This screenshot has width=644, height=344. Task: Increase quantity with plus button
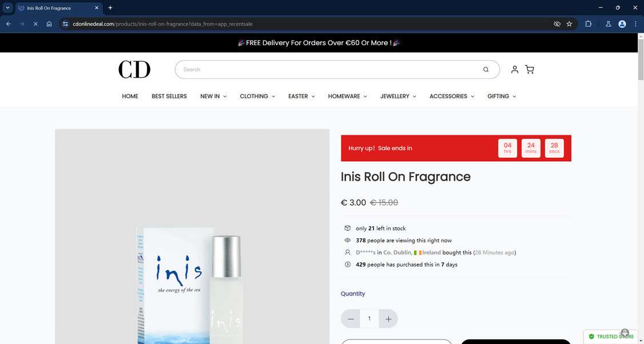click(x=388, y=318)
